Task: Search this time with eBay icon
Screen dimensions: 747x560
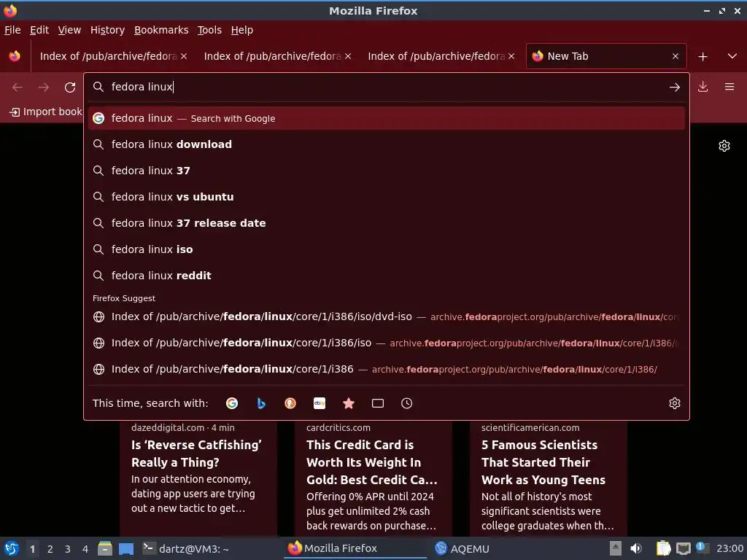Action: click(320, 403)
